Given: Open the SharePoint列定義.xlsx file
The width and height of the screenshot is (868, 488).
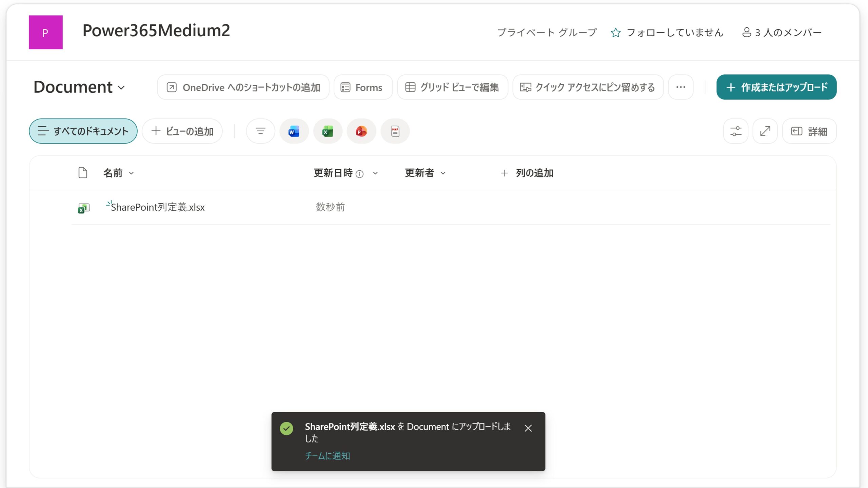Looking at the screenshot, I should [158, 207].
